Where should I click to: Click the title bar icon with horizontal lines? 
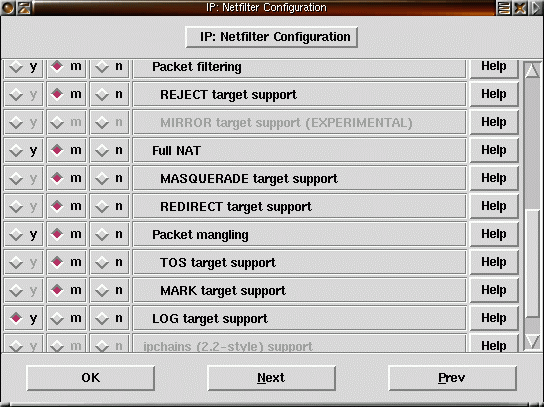click(x=504, y=8)
